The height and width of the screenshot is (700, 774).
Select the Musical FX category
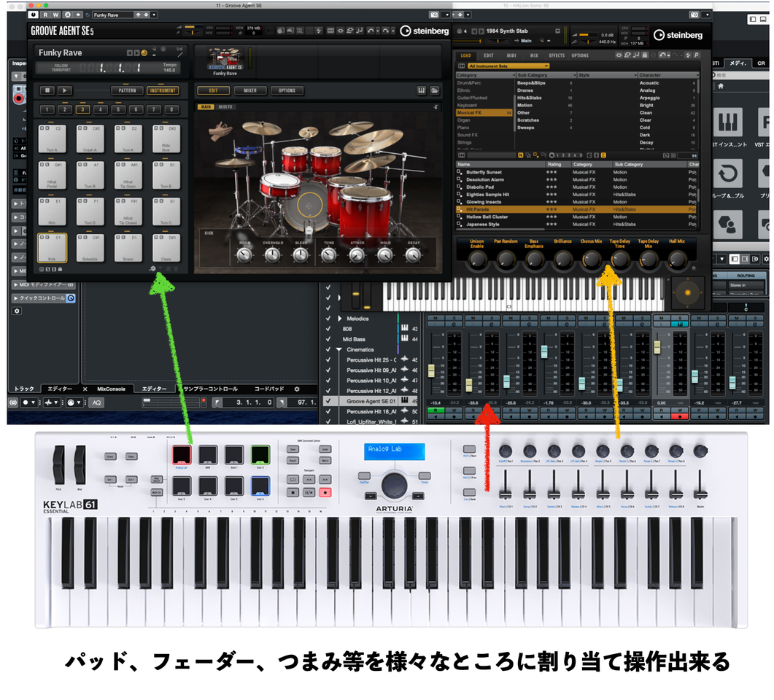coord(484,113)
